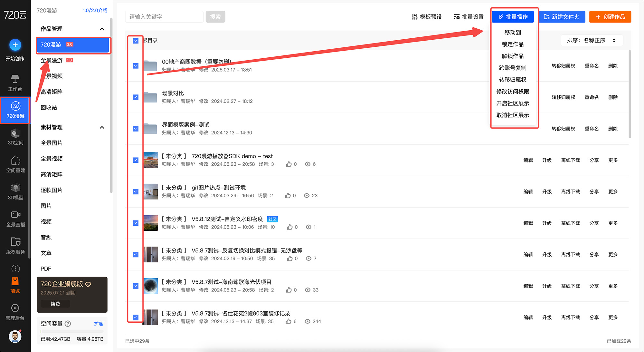Click the 续费 renew button
The image size is (644, 352).
point(55,304)
